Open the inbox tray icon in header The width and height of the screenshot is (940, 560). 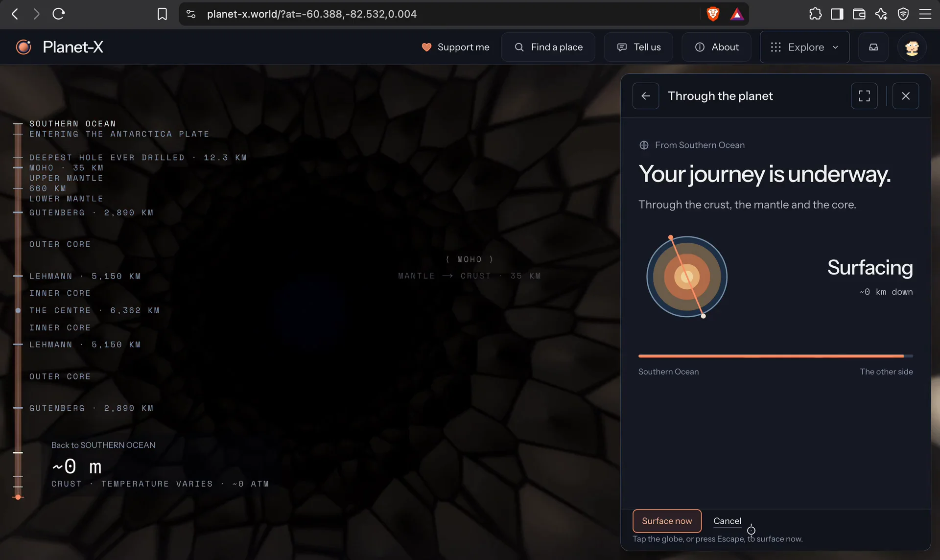point(873,47)
